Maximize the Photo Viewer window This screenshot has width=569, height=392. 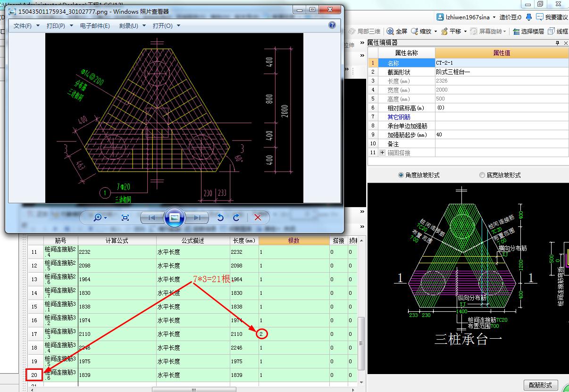pyautogui.click(x=312, y=9)
